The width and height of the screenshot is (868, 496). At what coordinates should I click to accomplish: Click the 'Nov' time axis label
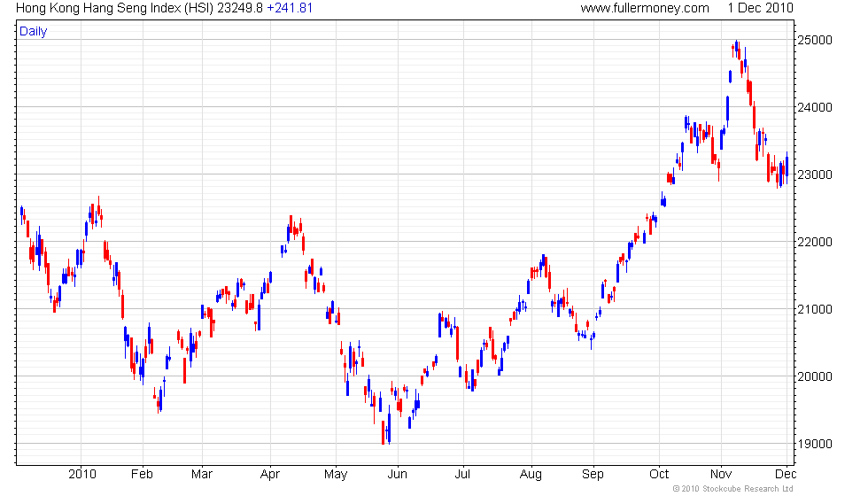click(721, 475)
